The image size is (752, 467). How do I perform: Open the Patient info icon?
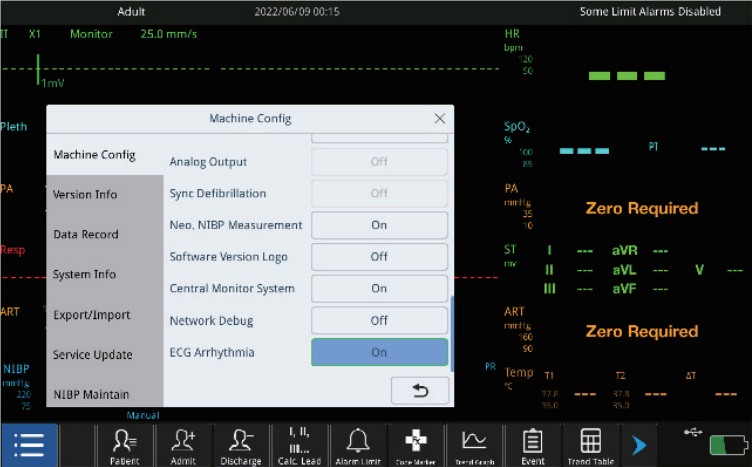[125, 445]
